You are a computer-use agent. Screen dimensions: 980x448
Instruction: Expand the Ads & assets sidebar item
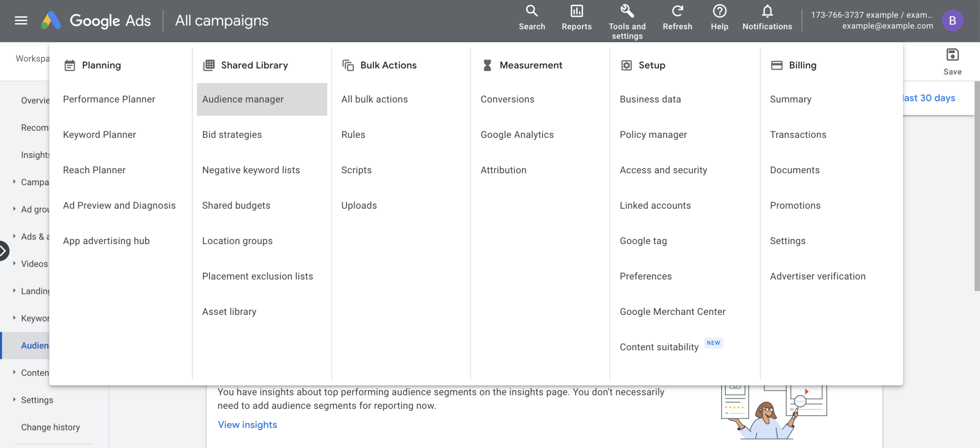[14, 236]
